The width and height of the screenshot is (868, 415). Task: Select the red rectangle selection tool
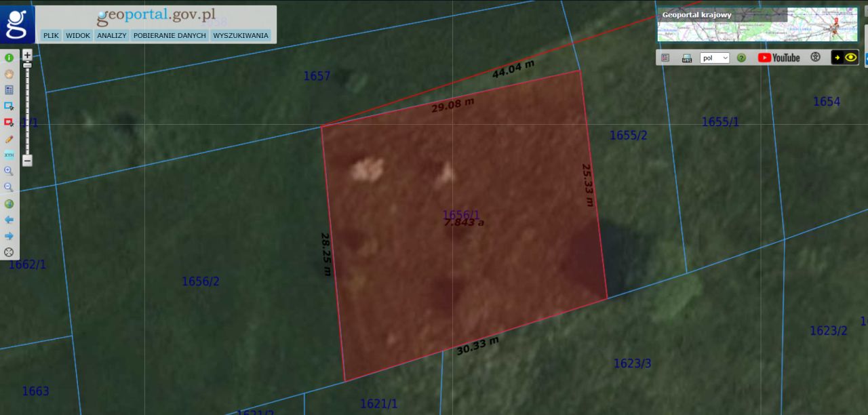tap(9, 123)
